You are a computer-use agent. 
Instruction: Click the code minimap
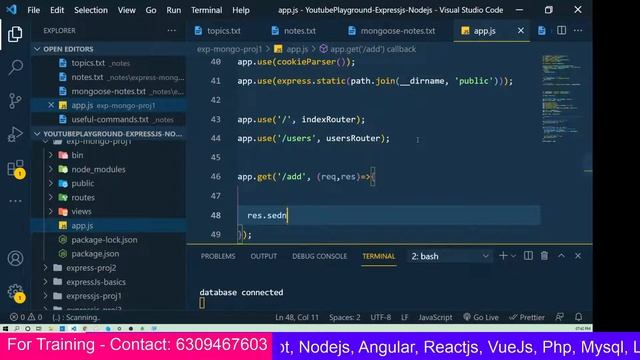(x=562, y=98)
